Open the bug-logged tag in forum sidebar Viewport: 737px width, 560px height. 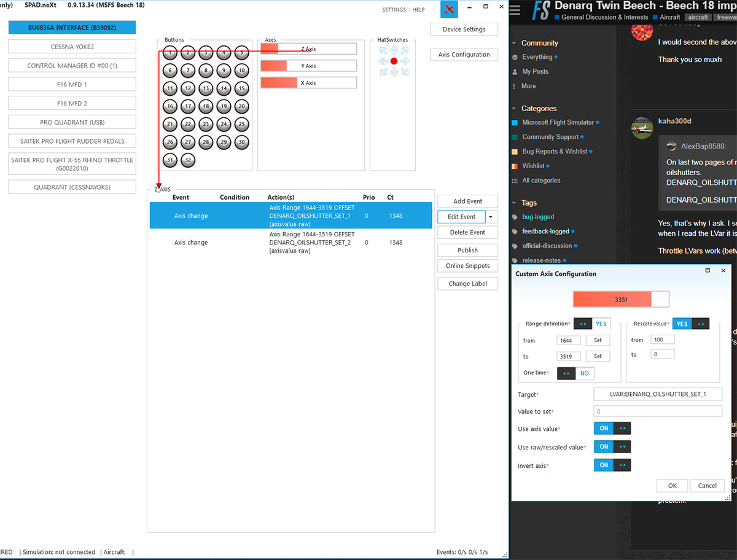point(538,217)
